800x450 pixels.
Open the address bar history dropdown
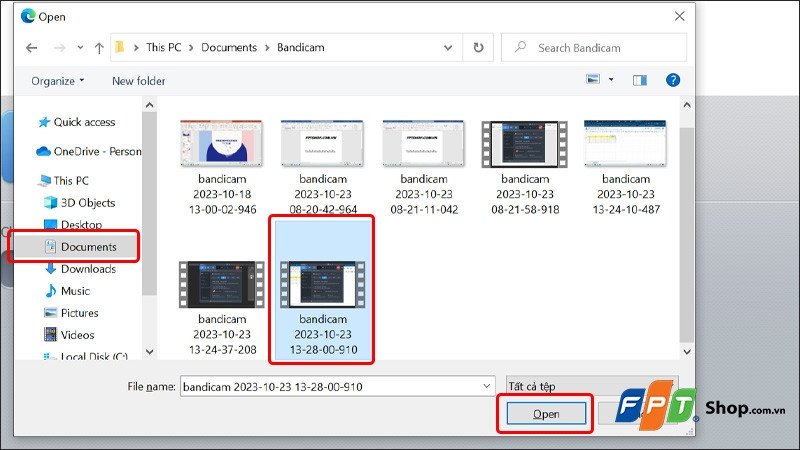click(x=447, y=48)
